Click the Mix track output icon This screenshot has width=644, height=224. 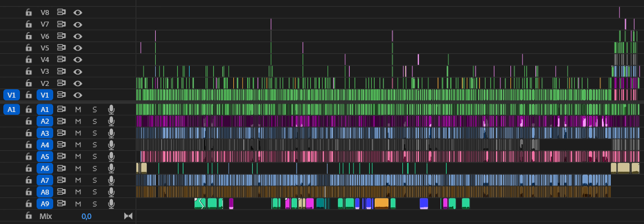pos(129,216)
